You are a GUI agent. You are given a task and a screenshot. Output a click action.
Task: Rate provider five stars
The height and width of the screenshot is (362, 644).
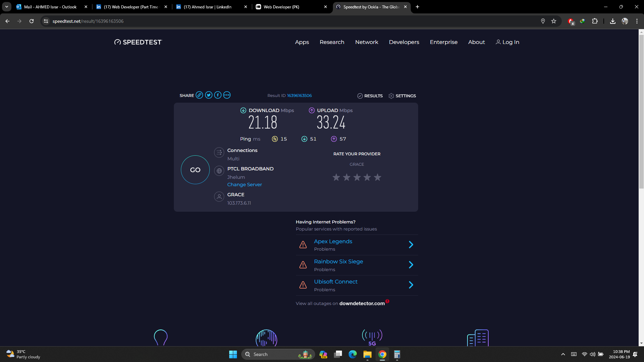click(378, 177)
